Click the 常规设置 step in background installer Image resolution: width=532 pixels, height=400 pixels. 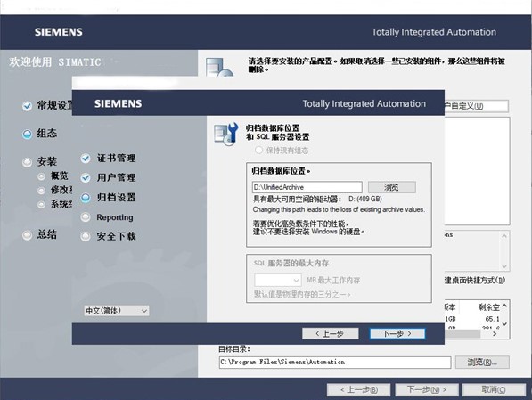pos(47,105)
